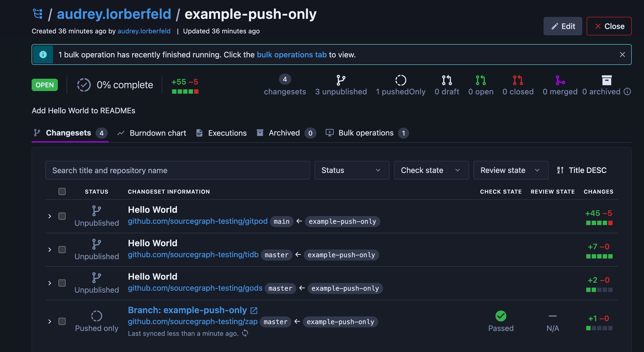This screenshot has height=352, width=644.
Task: Click the info icon in the alert banner
Action: point(43,54)
